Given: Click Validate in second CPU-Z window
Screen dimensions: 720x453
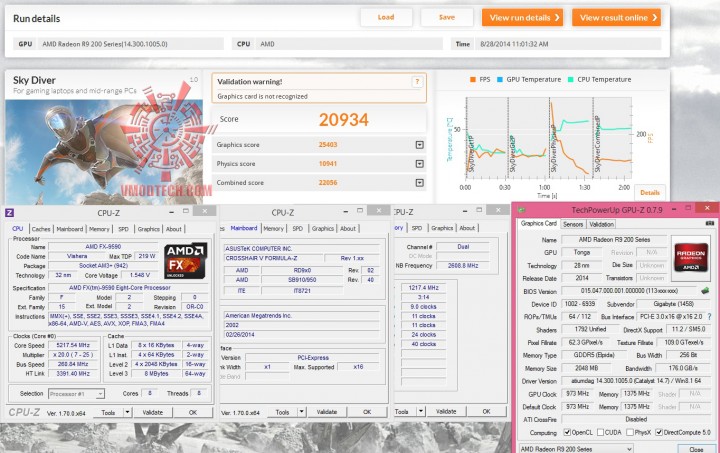Looking at the screenshot, I should point(326,412).
